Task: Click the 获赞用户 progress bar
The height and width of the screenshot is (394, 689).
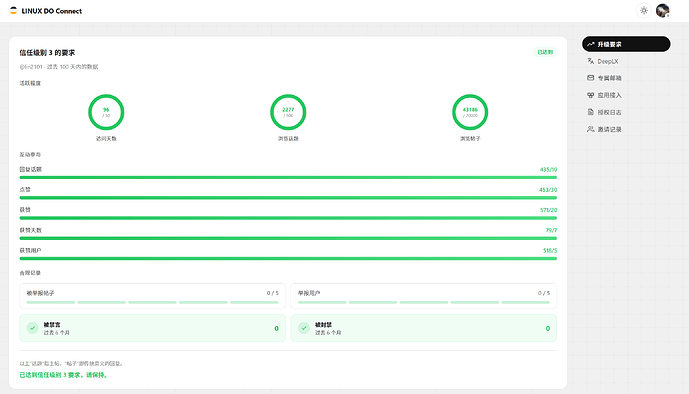Action: point(288,258)
